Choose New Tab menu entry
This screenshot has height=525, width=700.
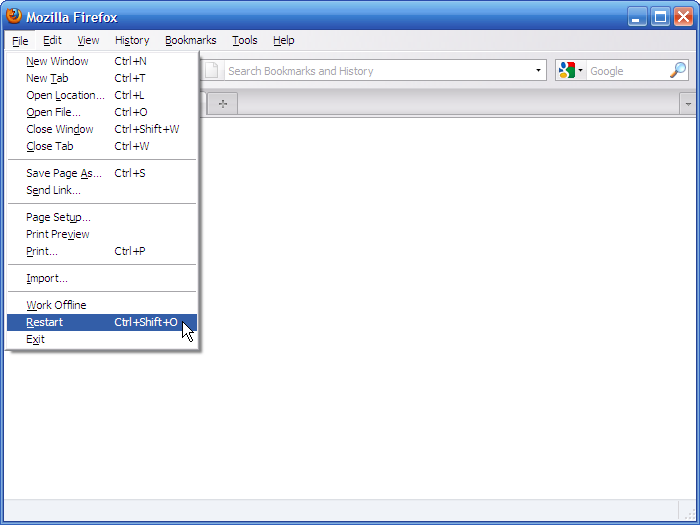[102, 78]
